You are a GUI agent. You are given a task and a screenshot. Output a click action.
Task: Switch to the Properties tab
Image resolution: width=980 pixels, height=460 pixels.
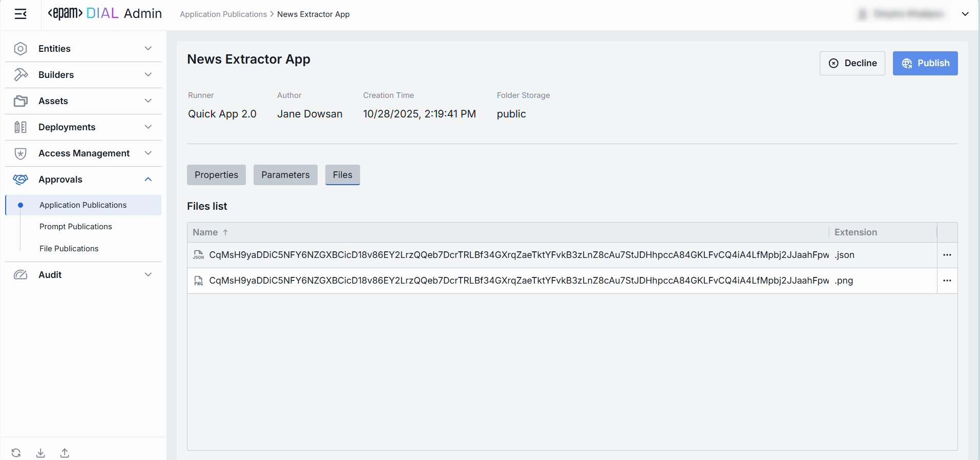(216, 175)
